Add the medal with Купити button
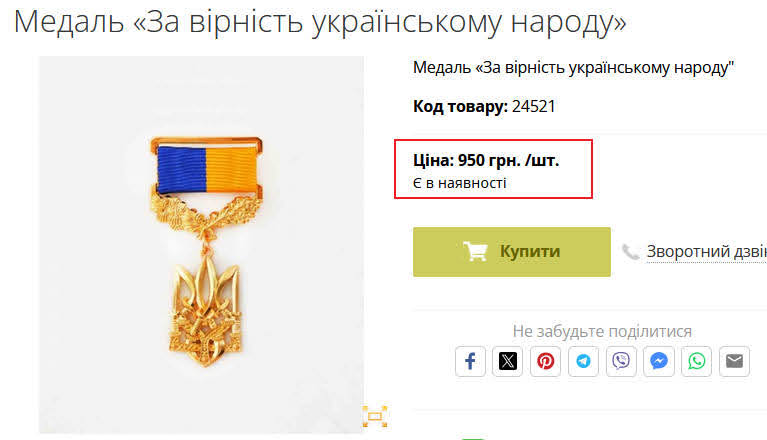767x440 pixels. pos(512,252)
